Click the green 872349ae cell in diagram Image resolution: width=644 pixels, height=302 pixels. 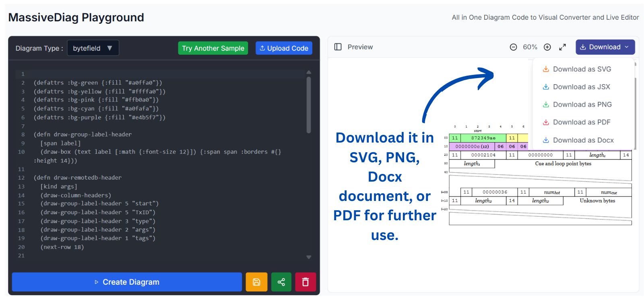click(x=483, y=138)
